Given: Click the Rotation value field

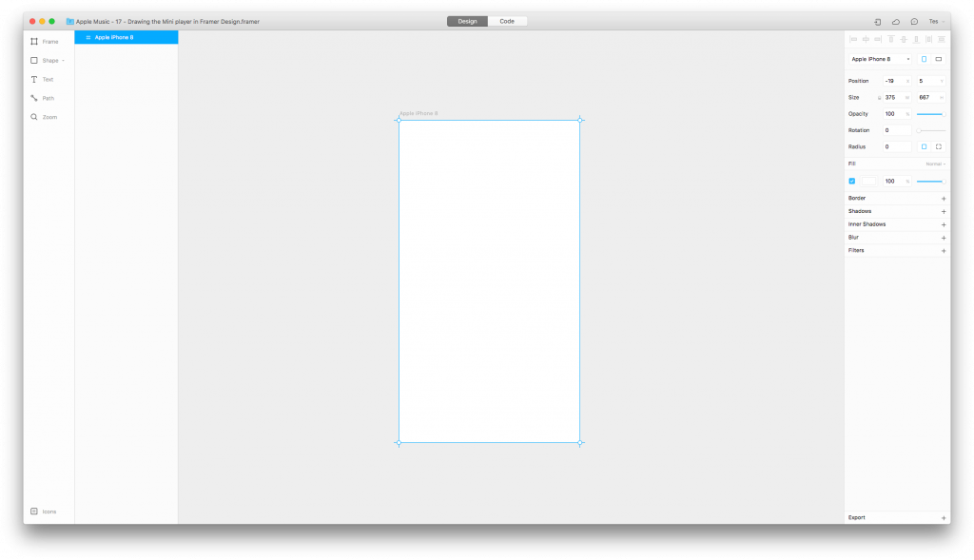Looking at the screenshot, I should point(897,130).
